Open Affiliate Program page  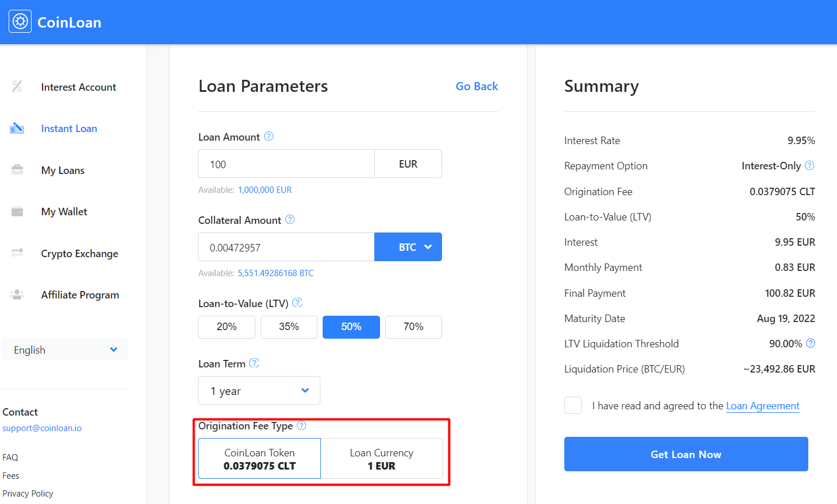pos(80,295)
